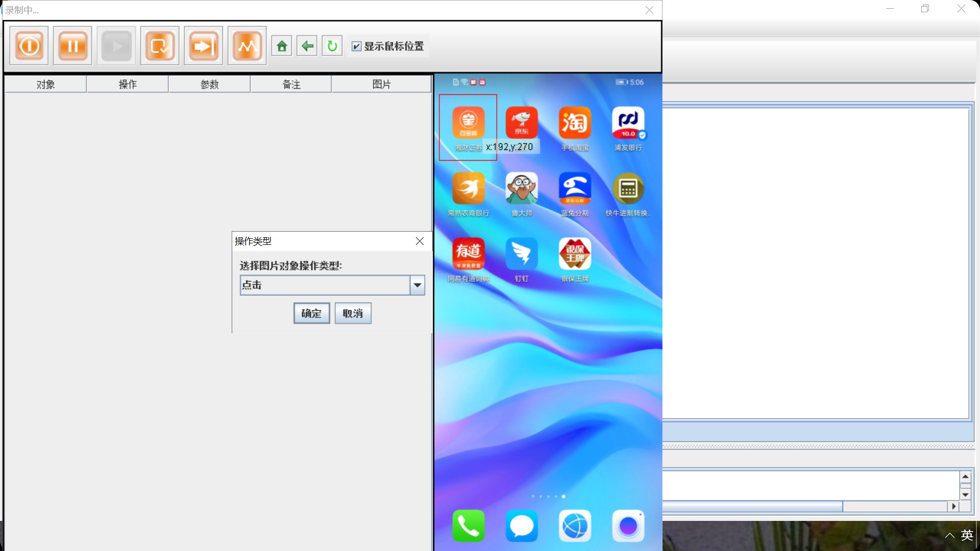Open the 手机淘宝 app icon

click(x=574, y=122)
